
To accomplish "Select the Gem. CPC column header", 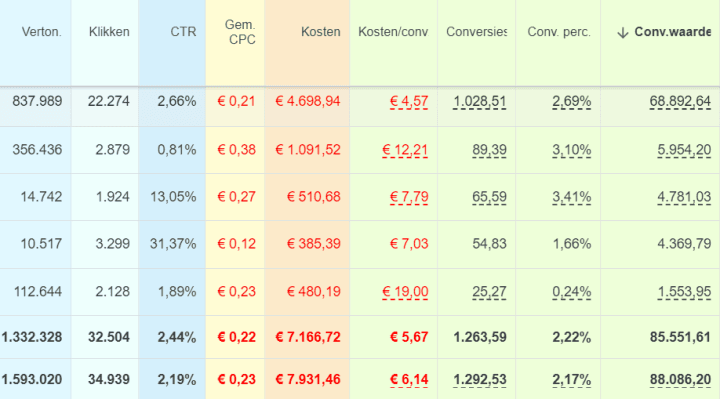I will [240, 32].
